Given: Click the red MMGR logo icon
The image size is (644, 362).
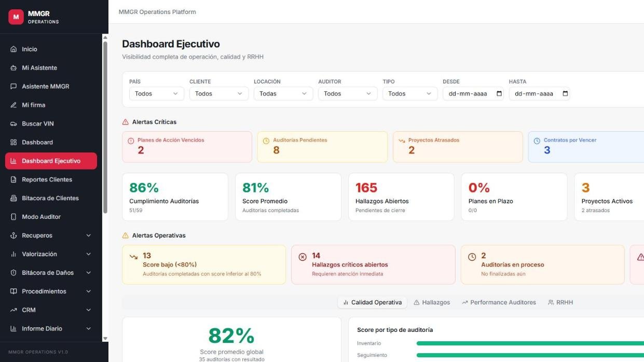Looking at the screenshot, I should (16, 17).
